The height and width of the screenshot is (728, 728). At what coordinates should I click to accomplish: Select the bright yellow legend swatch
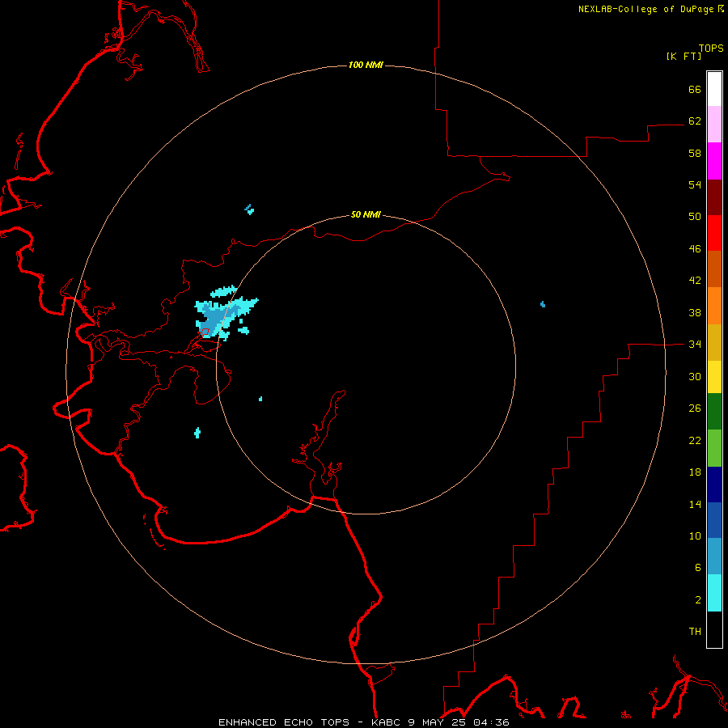(714, 376)
